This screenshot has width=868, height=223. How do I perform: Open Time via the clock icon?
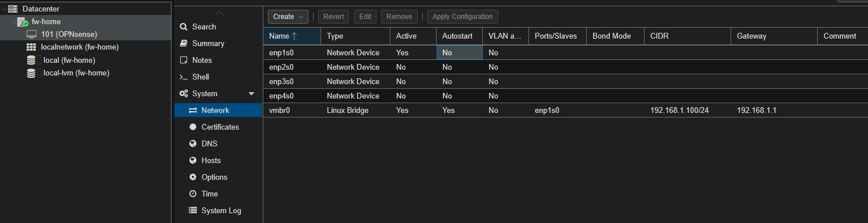[x=193, y=194]
